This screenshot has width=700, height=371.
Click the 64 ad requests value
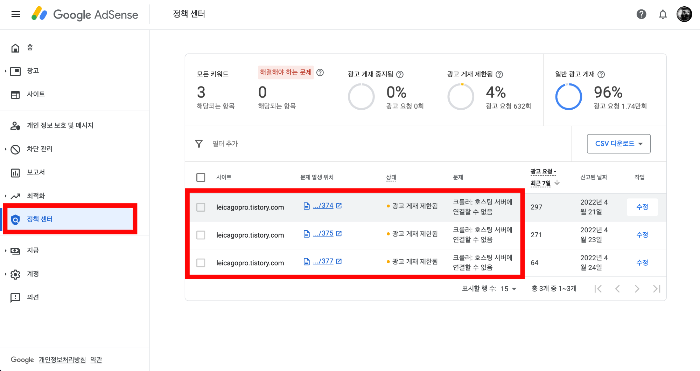pos(534,263)
